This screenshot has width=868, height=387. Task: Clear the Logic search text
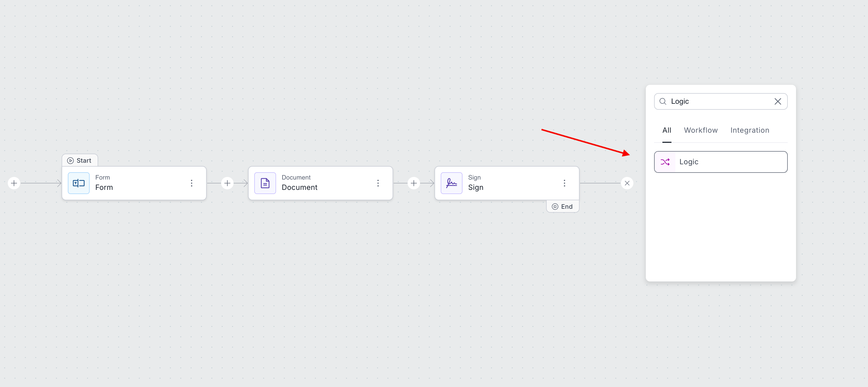click(777, 101)
